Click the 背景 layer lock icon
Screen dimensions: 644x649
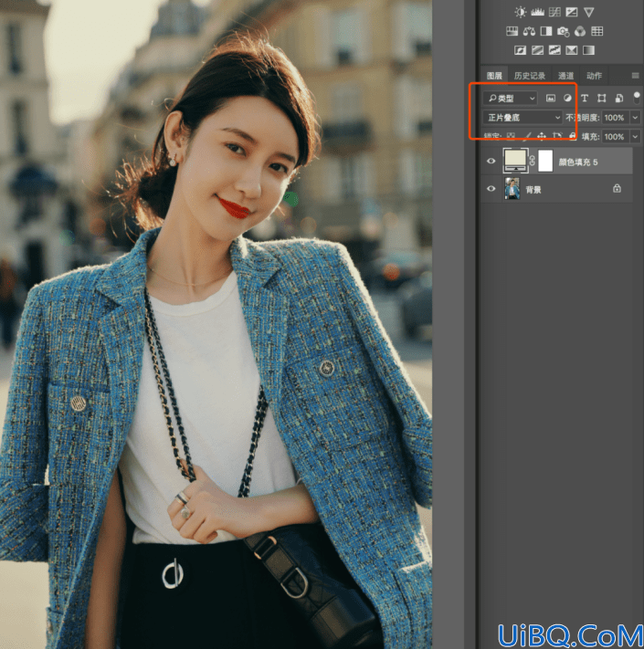618,188
